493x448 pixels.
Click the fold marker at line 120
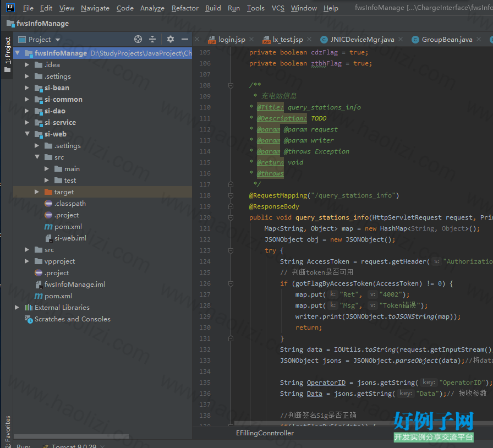231,217
